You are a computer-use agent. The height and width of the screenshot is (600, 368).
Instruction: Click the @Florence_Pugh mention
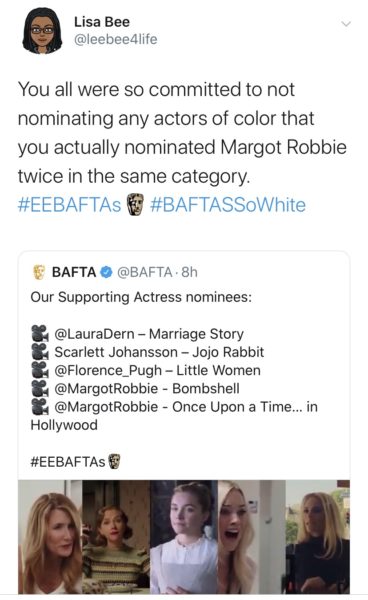(x=108, y=370)
